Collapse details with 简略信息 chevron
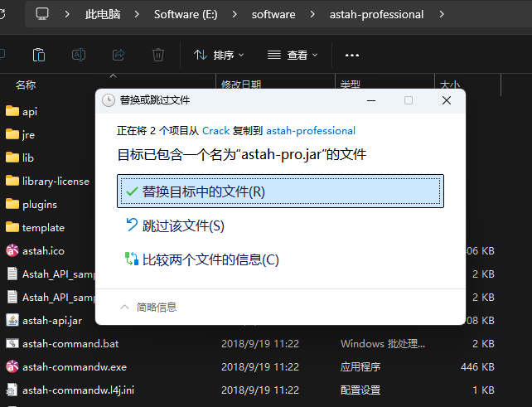 [x=124, y=307]
